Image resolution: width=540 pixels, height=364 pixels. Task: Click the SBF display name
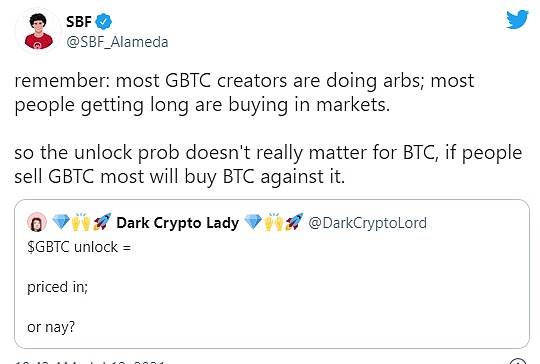pos(79,22)
